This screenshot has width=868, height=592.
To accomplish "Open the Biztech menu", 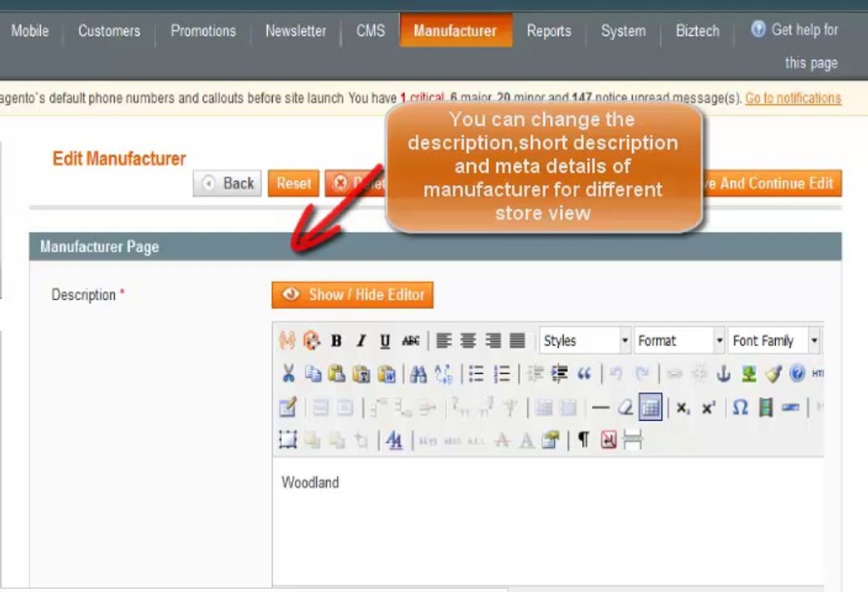I will point(698,31).
